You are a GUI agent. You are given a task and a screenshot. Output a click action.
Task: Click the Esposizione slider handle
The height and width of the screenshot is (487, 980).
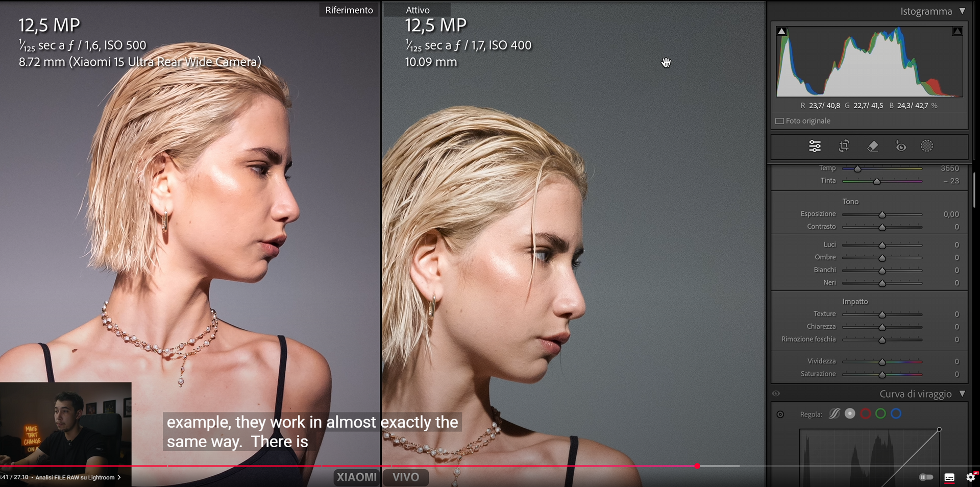pos(882,214)
